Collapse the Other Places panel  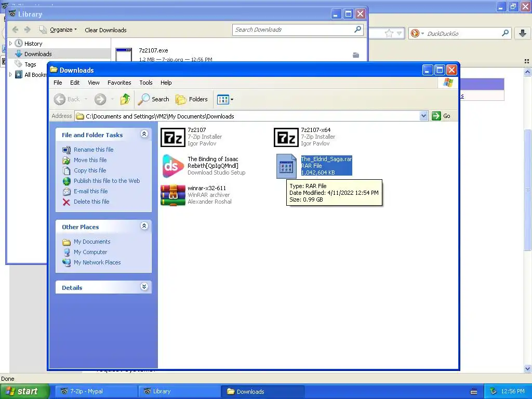(x=144, y=225)
